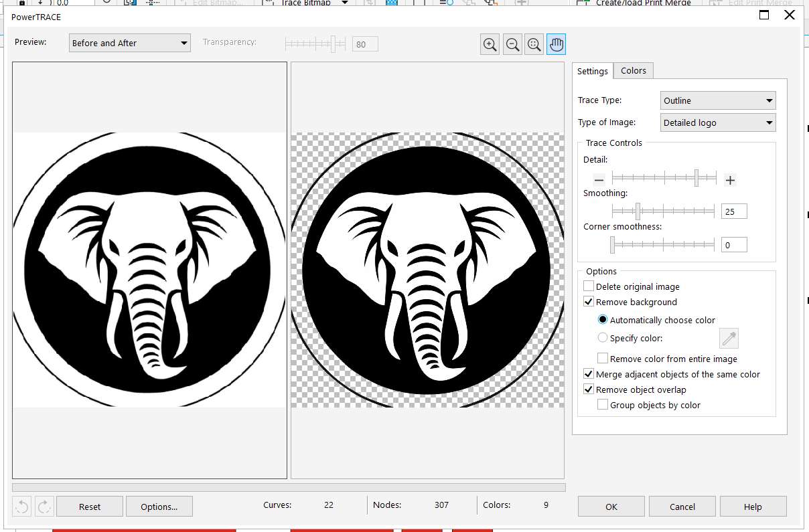Click the Smoothing value field
The height and width of the screenshot is (532, 809).
[734, 211]
